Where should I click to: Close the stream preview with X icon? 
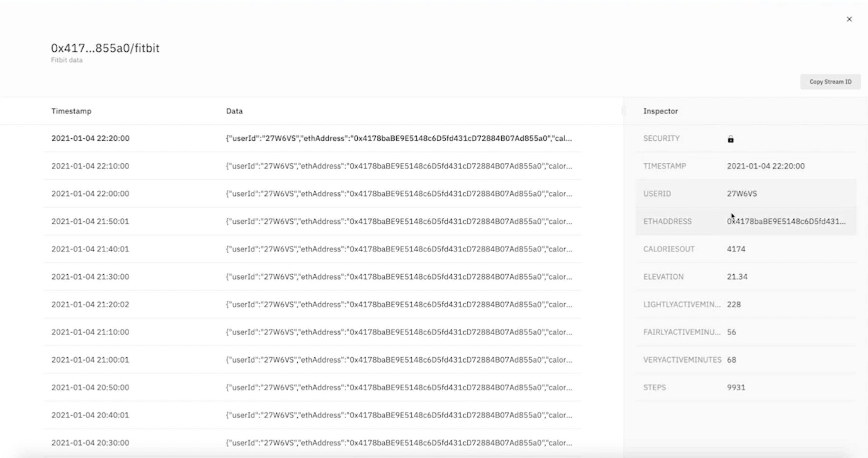click(849, 19)
